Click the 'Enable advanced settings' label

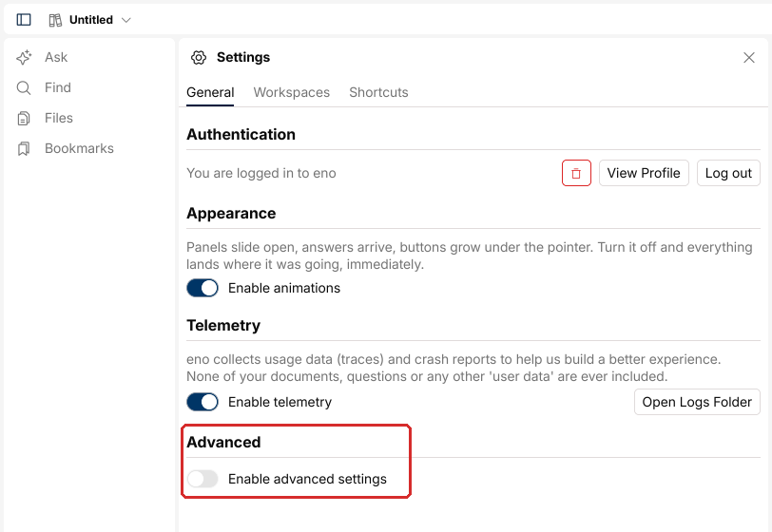coord(307,479)
